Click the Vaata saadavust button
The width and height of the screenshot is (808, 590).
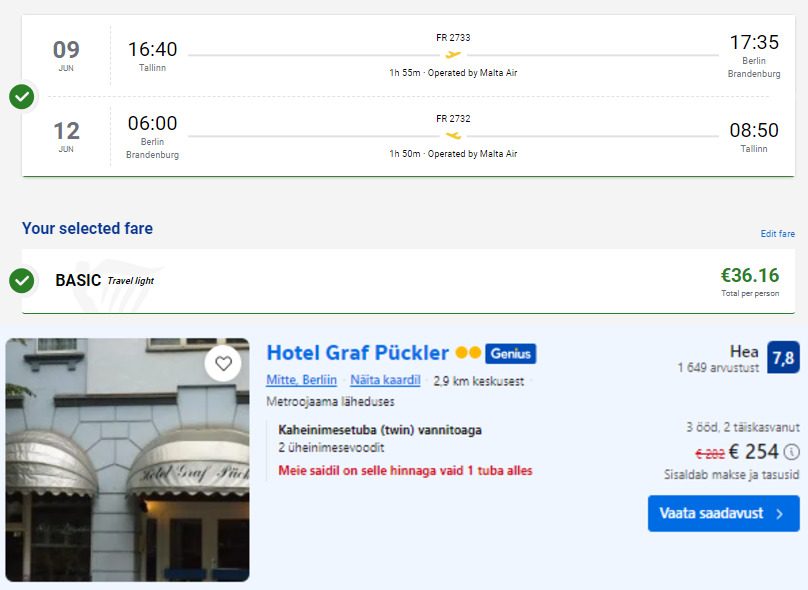723,513
